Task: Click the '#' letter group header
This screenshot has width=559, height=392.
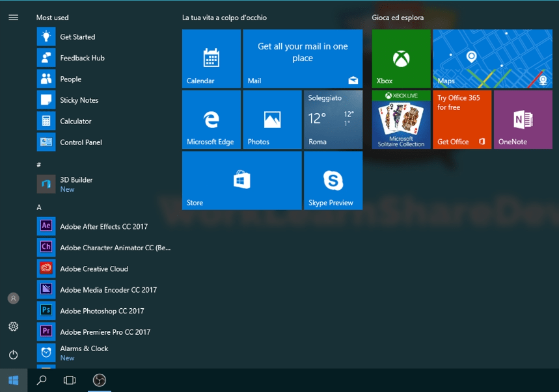Action: 38,164
